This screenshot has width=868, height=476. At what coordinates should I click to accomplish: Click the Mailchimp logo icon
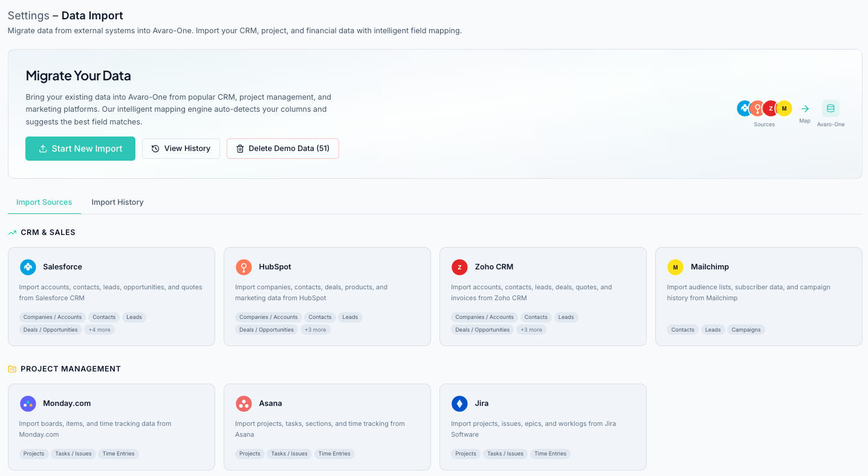click(x=675, y=267)
